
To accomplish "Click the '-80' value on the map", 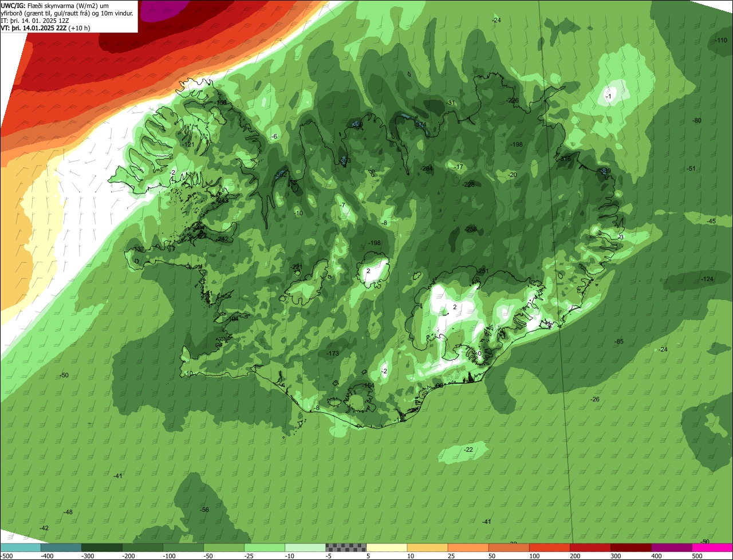I will 697,121.
